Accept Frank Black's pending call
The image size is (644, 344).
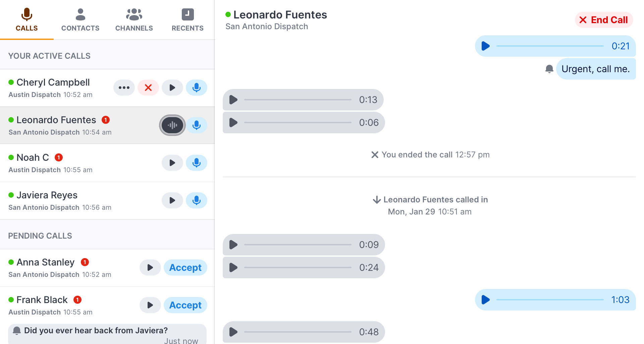[185, 305]
